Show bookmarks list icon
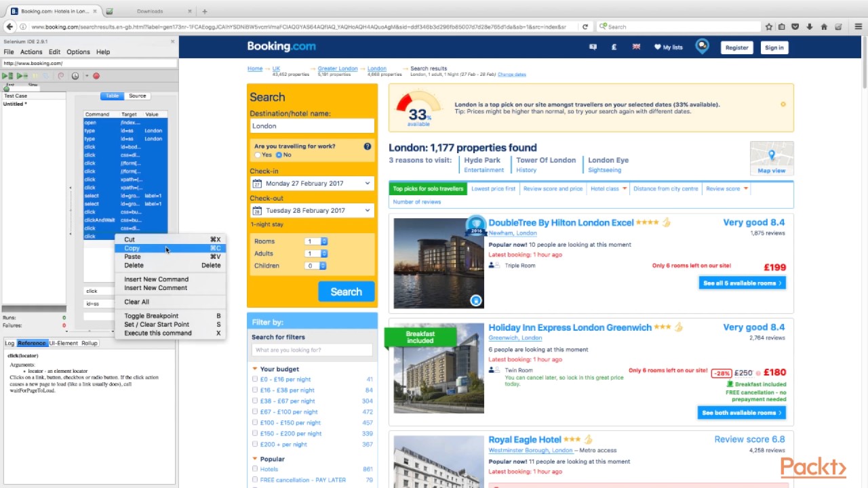Viewport: 868px width, 488px height. tap(781, 27)
